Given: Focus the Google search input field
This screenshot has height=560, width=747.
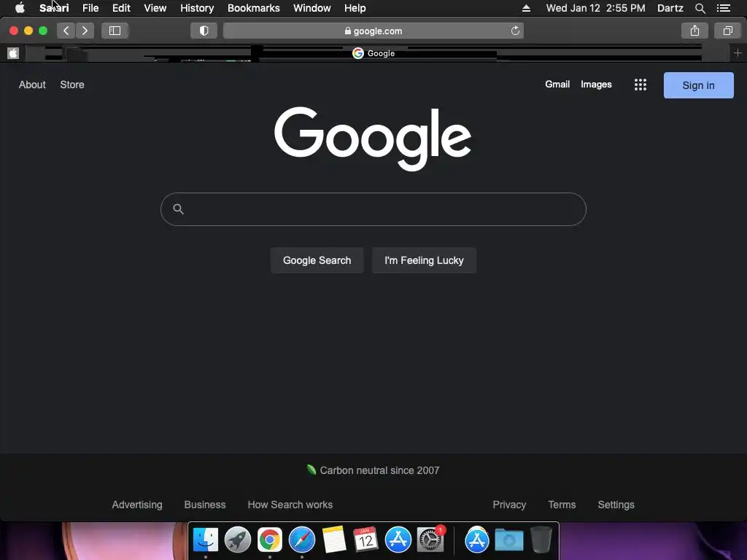Looking at the screenshot, I should point(373,209).
